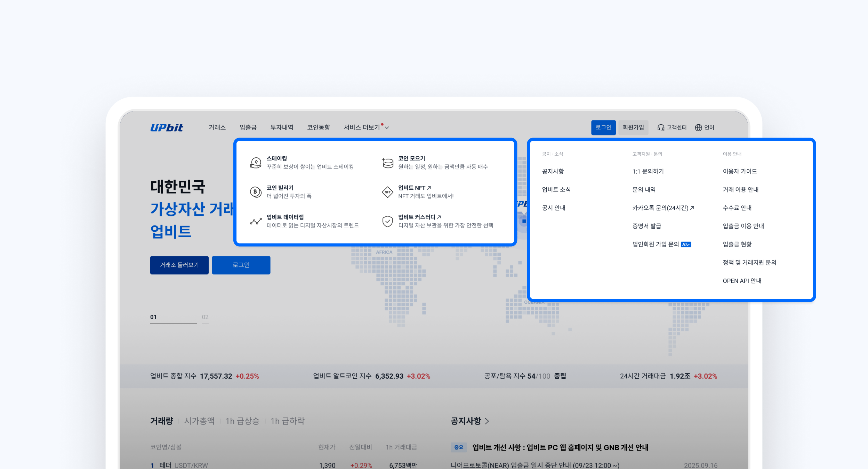Click the Upbit logo
This screenshot has height=469, width=868.
point(167,128)
